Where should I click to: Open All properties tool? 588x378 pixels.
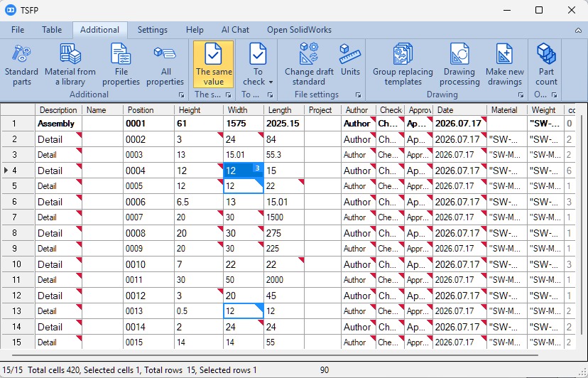(165, 65)
